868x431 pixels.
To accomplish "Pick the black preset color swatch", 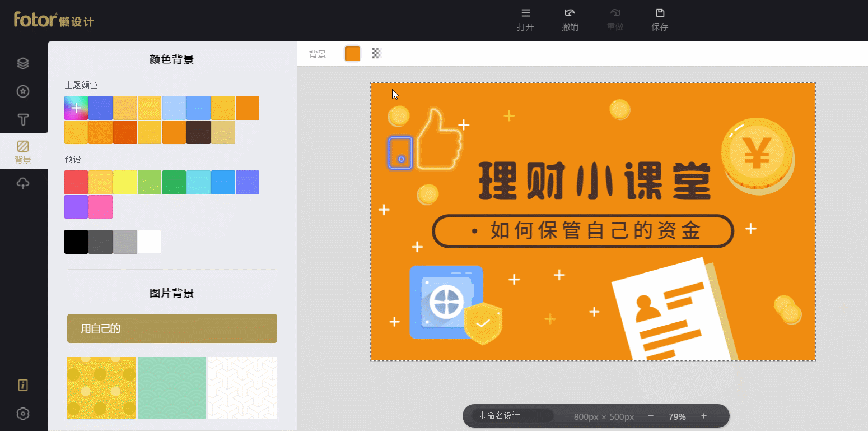I will click(76, 242).
